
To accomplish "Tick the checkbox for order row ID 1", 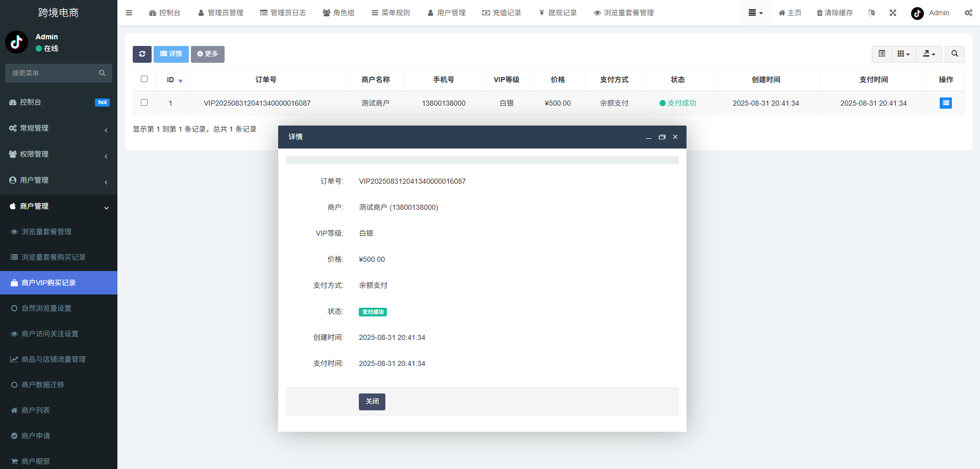I will [144, 103].
